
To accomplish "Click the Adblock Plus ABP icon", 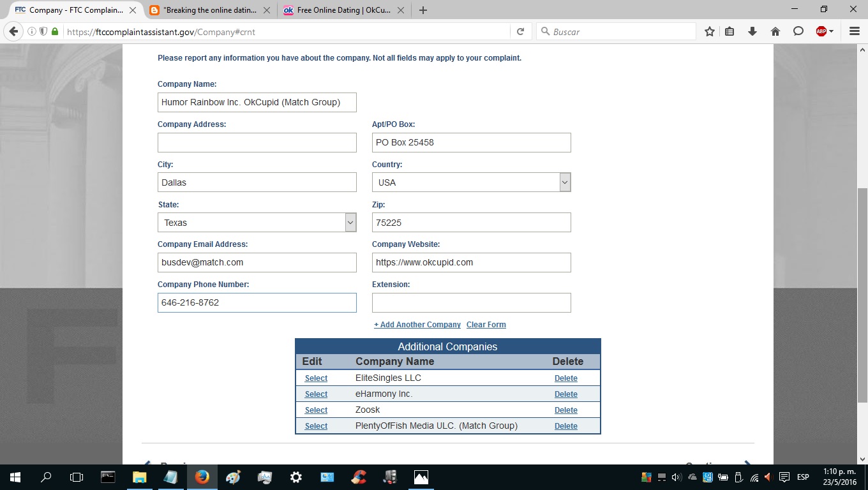I will pyautogui.click(x=821, y=31).
